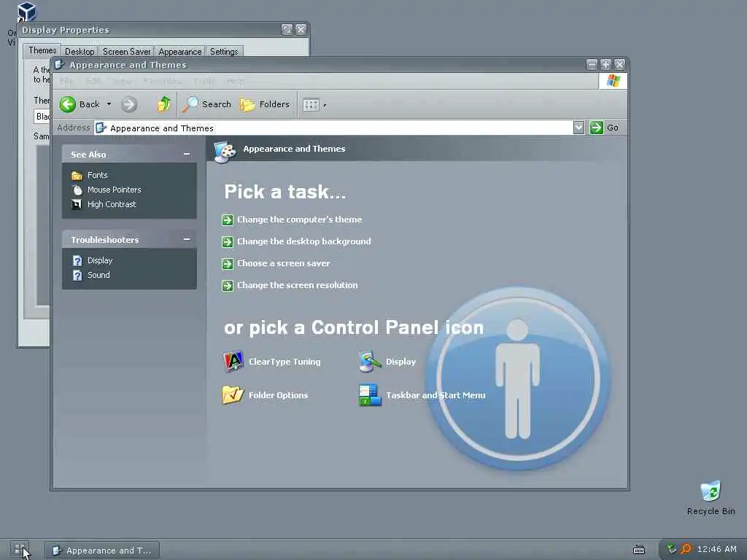Screen dimensions: 747x560
Task: Click the green Back arrow button
Action: [68, 104]
